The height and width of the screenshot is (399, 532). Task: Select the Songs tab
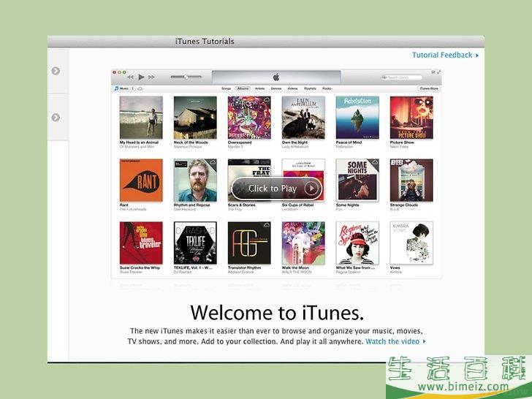tap(226, 88)
